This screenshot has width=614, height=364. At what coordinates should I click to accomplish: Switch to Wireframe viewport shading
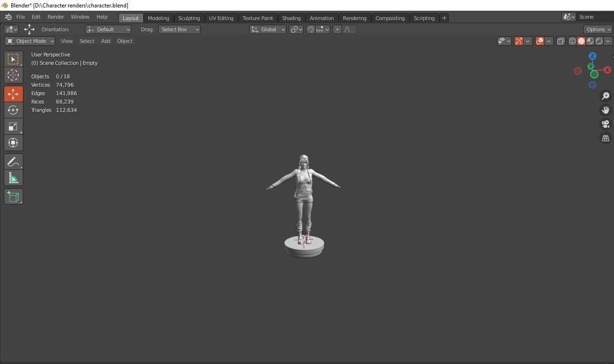click(572, 41)
